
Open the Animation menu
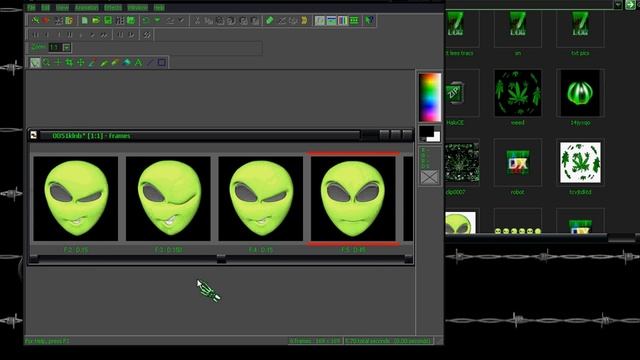click(x=87, y=7)
